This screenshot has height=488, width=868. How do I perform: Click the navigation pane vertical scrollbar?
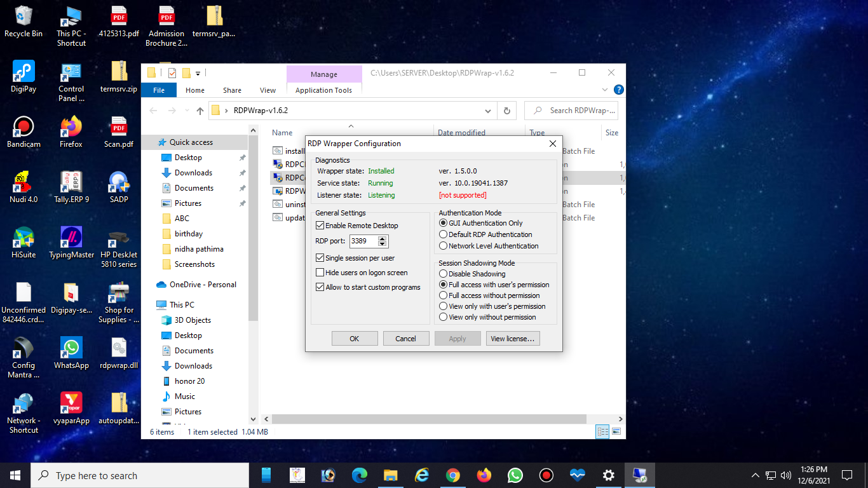point(253,229)
